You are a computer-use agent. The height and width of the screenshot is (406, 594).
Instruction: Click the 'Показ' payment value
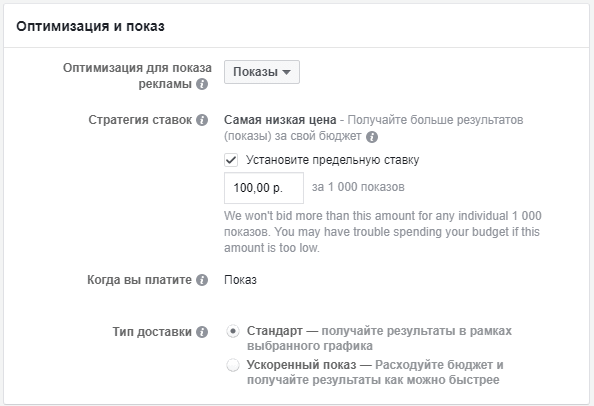[240, 280]
